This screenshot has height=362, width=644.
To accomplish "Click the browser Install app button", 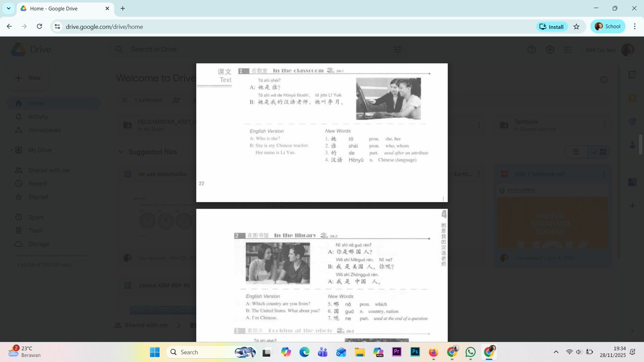I will point(552,26).
